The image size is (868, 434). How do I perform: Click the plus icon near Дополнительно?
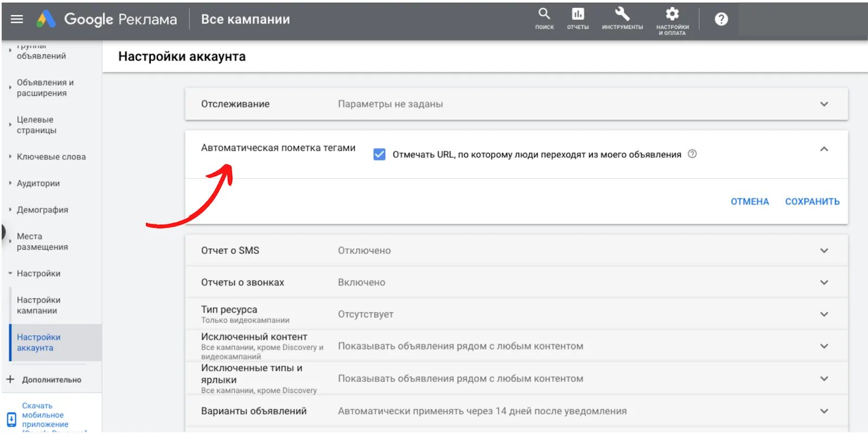tap(10, 379)
